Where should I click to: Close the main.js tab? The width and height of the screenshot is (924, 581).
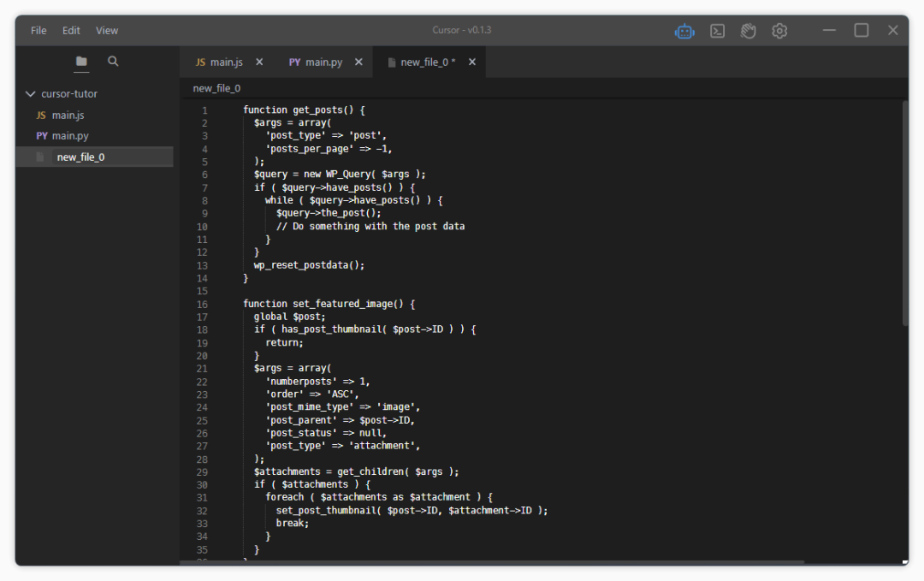(259, 62)
